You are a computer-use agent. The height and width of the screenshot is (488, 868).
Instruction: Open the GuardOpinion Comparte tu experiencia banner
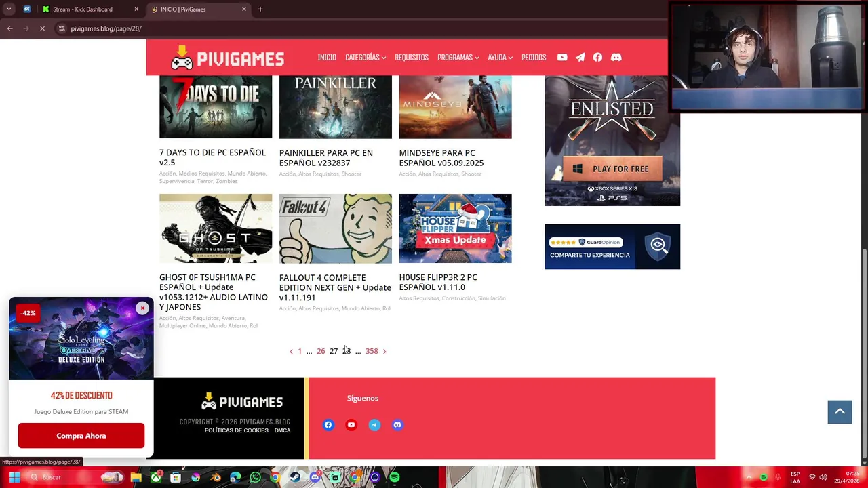click(612, 247)
